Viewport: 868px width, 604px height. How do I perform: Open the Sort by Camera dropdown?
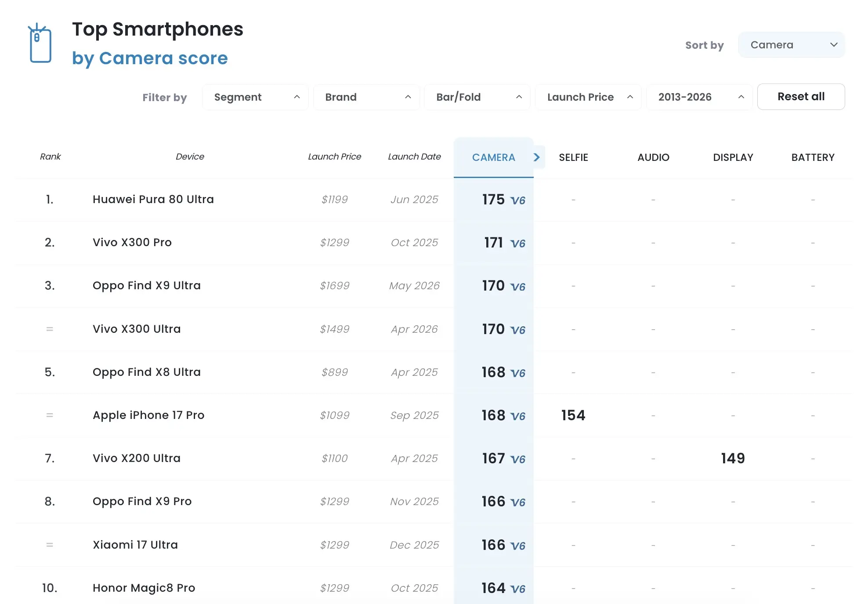tap(792, 45)
